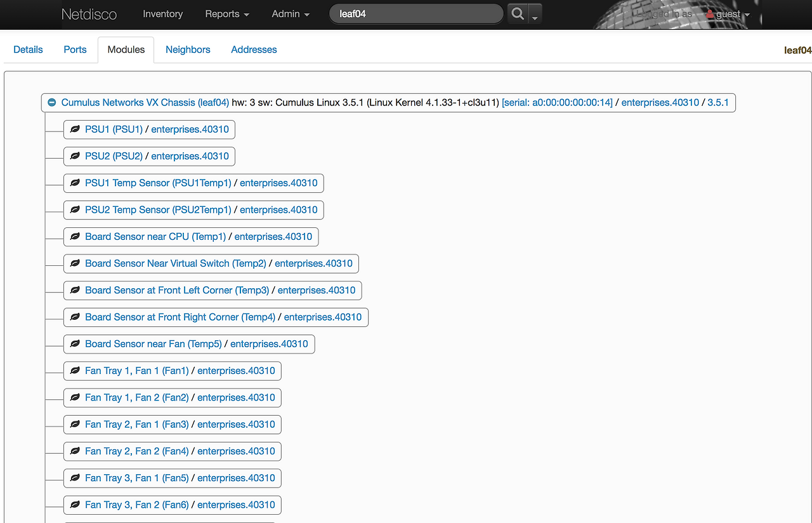Click the 3.5.1 version link

click(718, 103)
